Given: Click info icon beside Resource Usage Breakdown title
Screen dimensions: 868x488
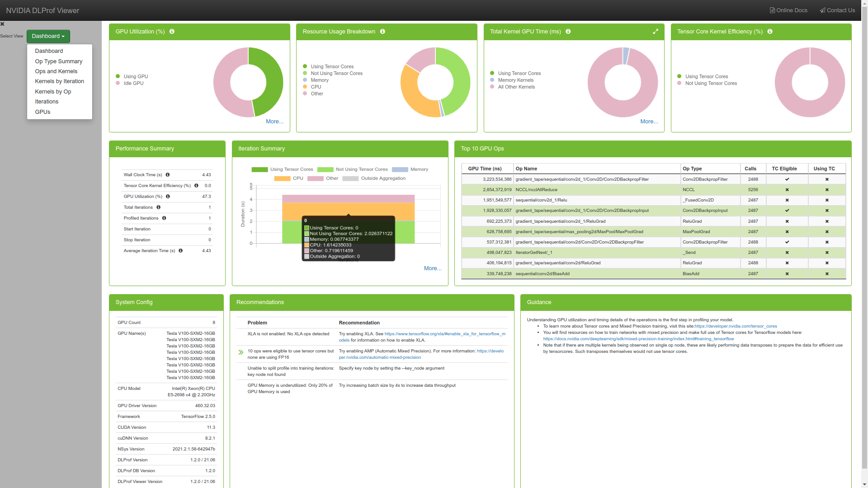Looking at the screenshot, I should pos(382,32).
